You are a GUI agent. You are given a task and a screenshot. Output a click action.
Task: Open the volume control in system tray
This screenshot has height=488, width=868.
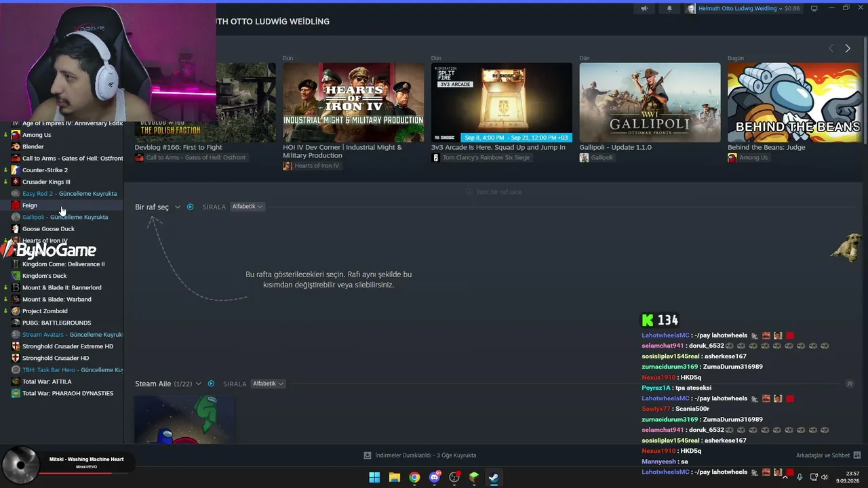(x=825, y=477)
